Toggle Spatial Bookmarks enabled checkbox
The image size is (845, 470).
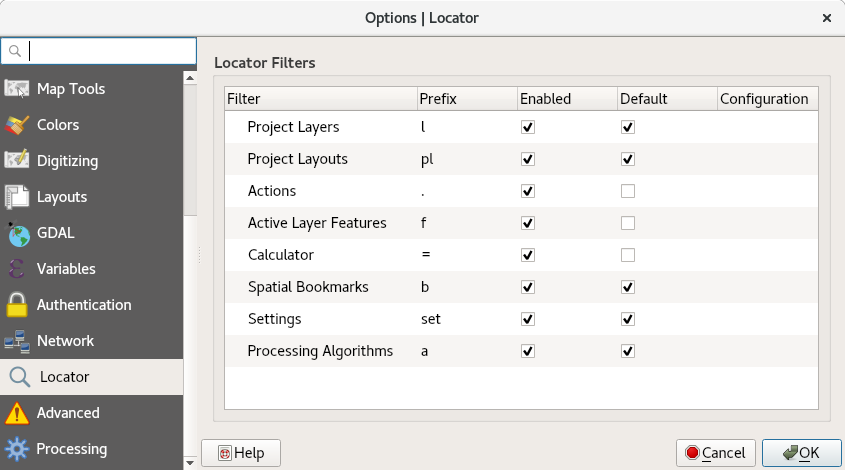[x=528, y=287]
